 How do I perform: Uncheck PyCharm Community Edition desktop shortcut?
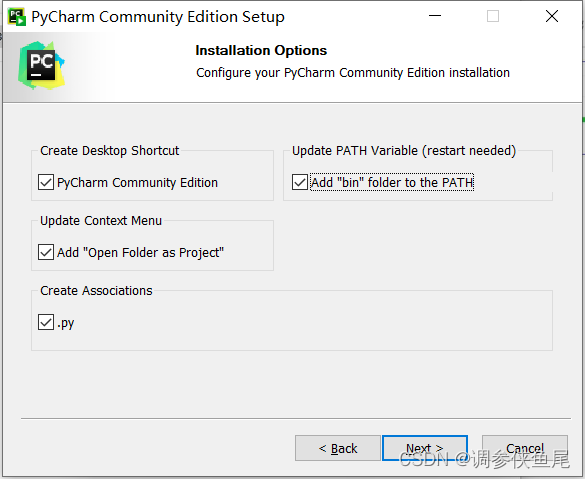(x=46, y=182)
